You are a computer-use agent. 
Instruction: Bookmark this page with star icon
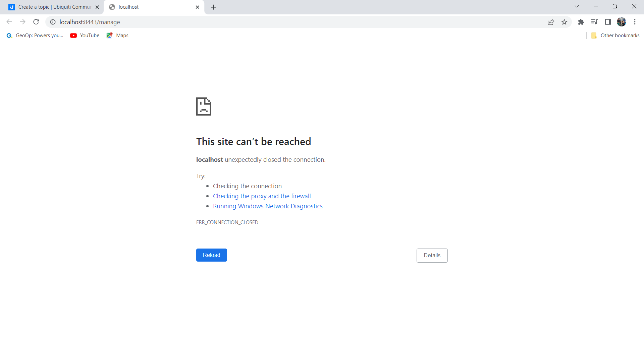(x=565, y=22)
